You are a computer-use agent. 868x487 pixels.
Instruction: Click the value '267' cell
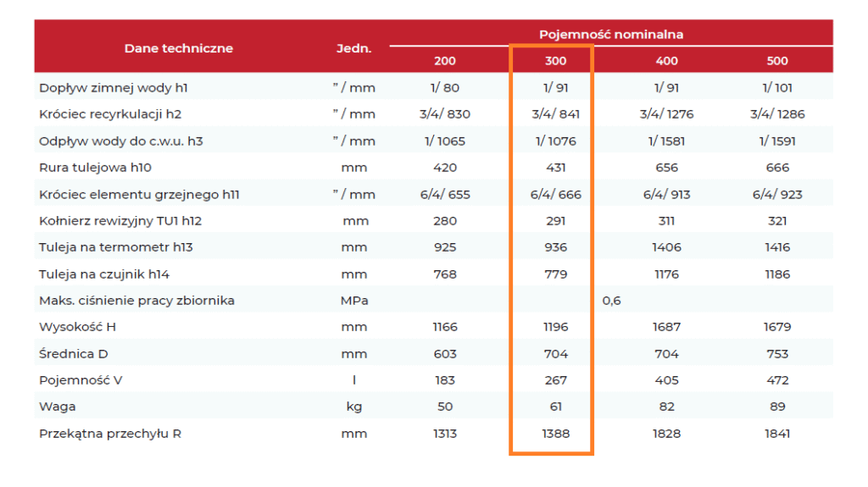(556, 380)
